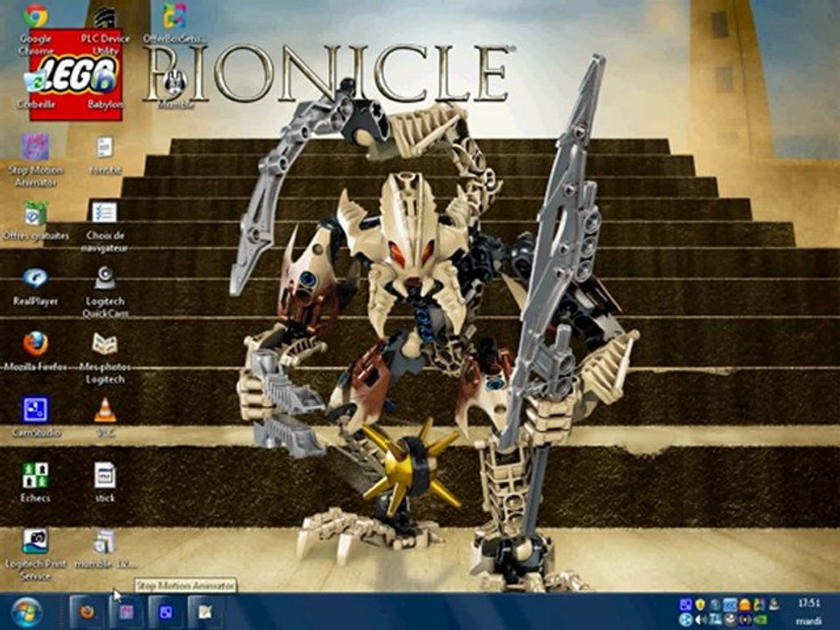840x630 pixels.
Task: Open the Logitech QuickCam shortcut
Action: 105,292
